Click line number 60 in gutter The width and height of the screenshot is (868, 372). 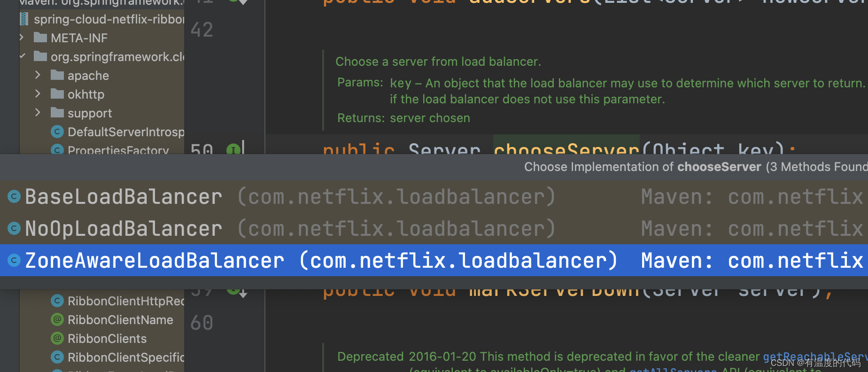point(202,323)
